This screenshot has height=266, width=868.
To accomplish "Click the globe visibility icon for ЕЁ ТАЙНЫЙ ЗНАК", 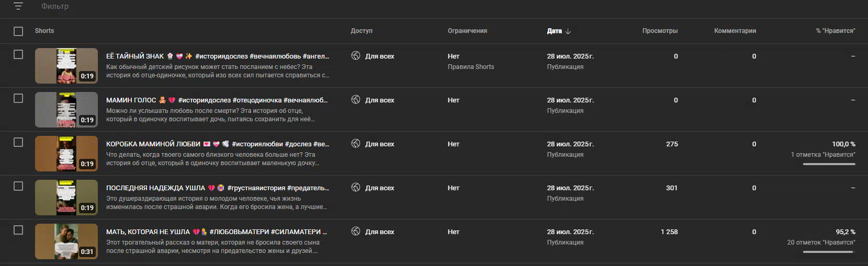I will click(x=356, y=55).
